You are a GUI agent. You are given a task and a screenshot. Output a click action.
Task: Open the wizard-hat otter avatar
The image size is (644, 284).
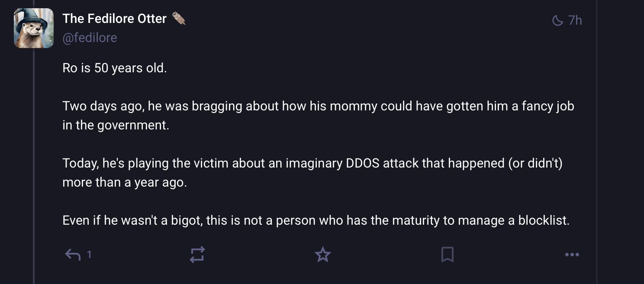(34, 28)
